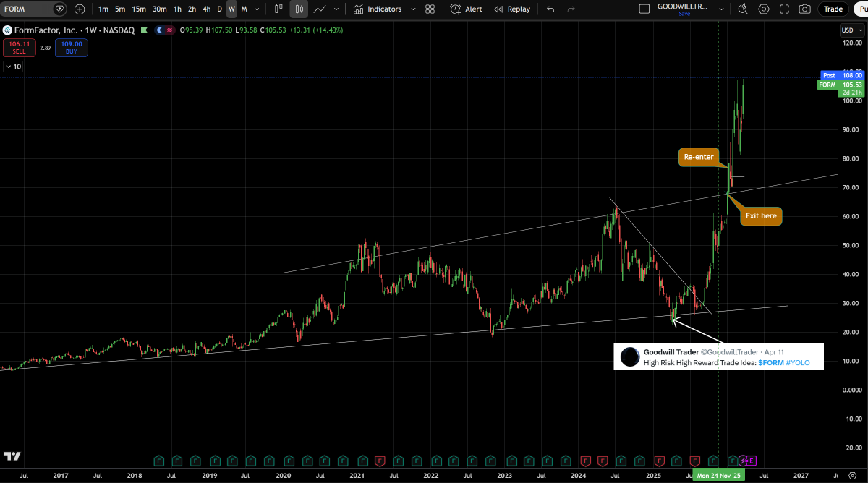Select the Exit here callout annotation
The image size is (868, 483).
(762, 216)
